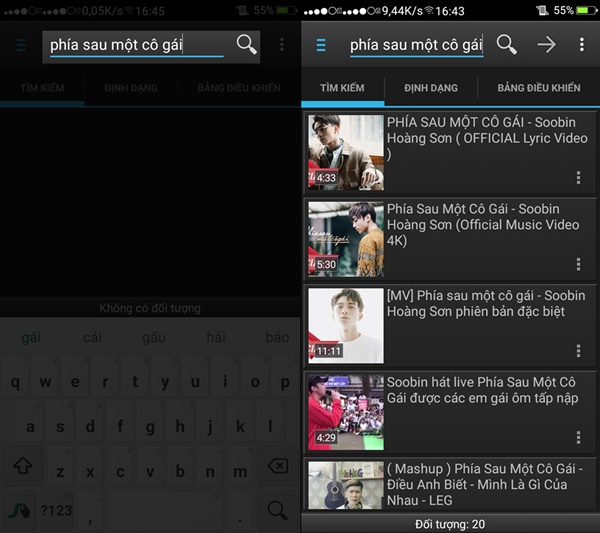The width and height of the screenshot is (600, 533).
Task: Open options for phiên bản đặc biệt result
Action: pyautogui.click(x=578, y=350)
